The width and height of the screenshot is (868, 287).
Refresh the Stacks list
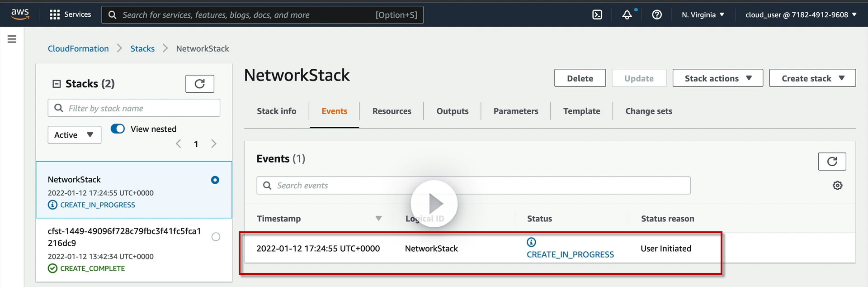tap(199, 84)
